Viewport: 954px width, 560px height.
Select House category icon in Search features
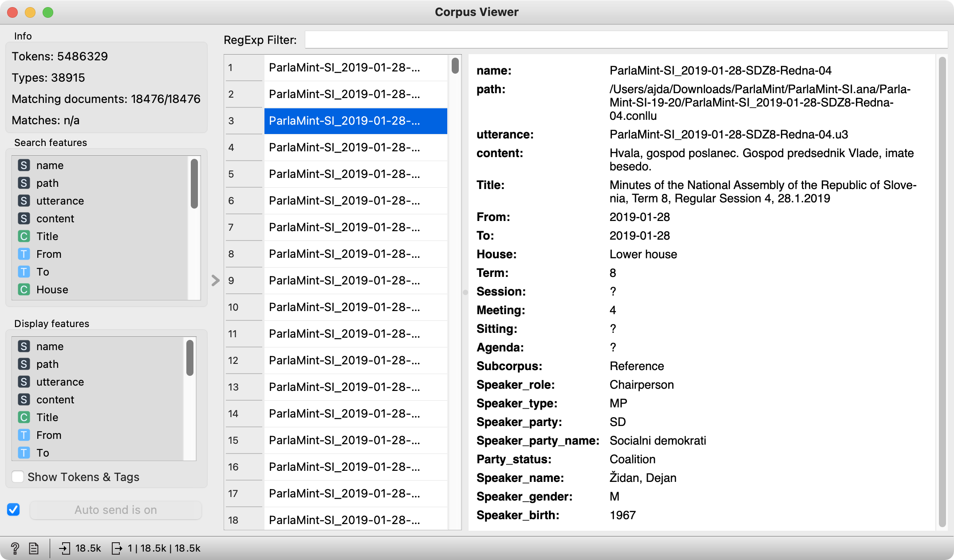tap(24, 290)
